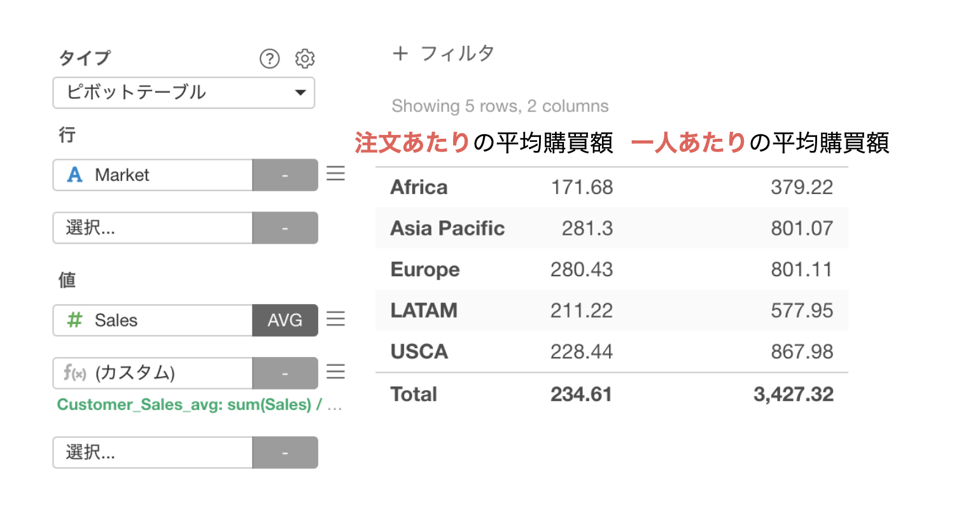
Task: Open the (カスタム) value column selector
Action: point(153,373)
